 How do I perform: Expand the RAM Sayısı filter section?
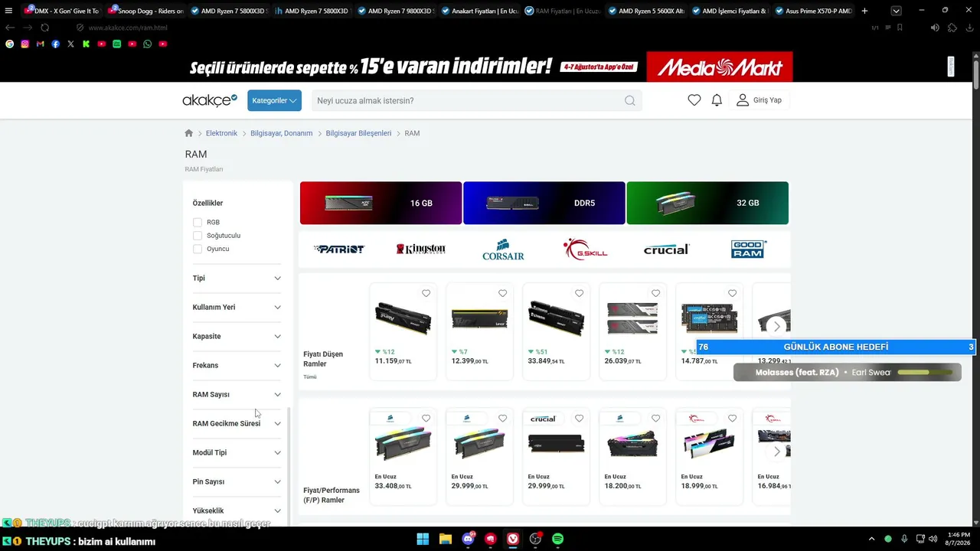pyautogui.click(x=237, y=394)
